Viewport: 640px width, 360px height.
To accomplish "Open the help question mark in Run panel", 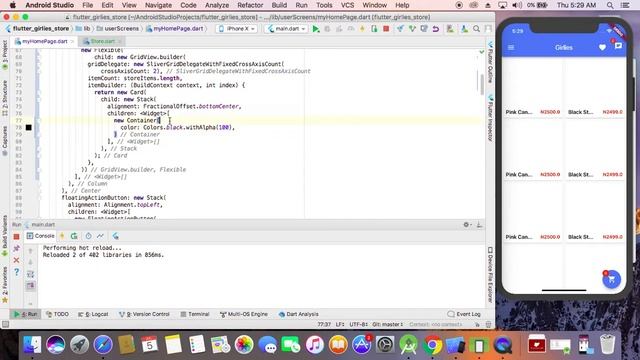I will 16,272.
